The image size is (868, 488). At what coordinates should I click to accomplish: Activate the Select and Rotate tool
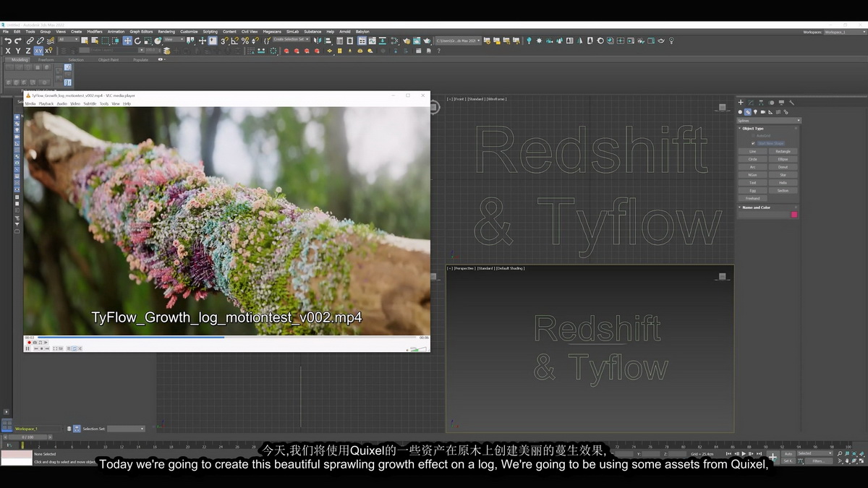(137, 41)
